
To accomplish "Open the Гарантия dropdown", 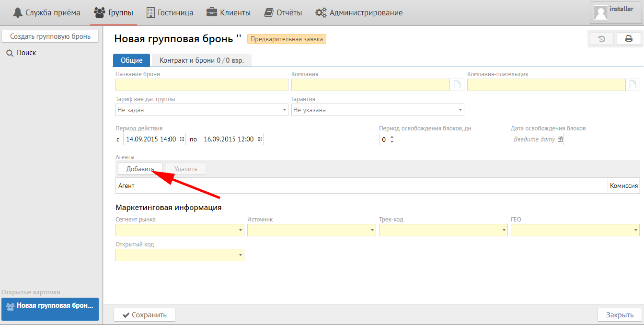I will click(460, 110).
